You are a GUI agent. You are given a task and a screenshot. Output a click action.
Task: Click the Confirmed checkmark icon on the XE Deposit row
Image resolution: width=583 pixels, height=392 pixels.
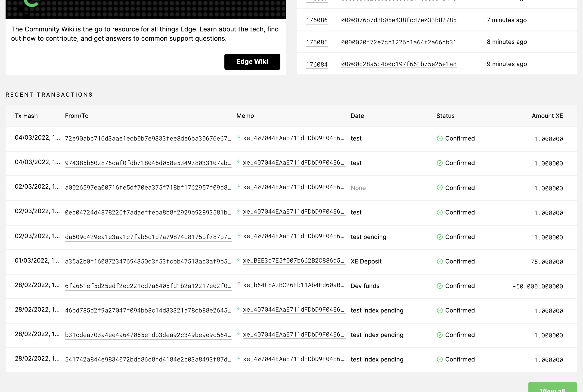point(440,261)
